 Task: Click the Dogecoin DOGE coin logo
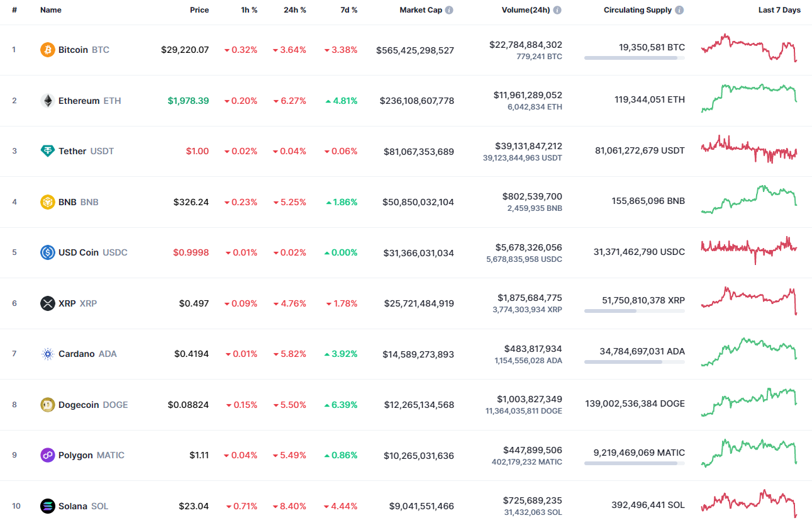tap(47, 405)
